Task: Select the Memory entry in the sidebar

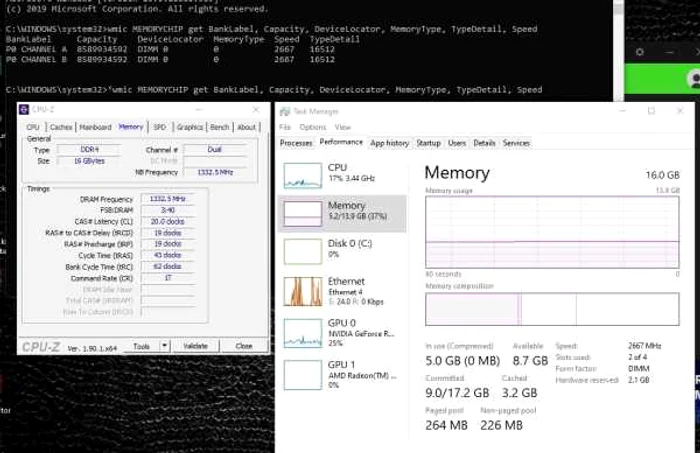Action: point(342,213)
